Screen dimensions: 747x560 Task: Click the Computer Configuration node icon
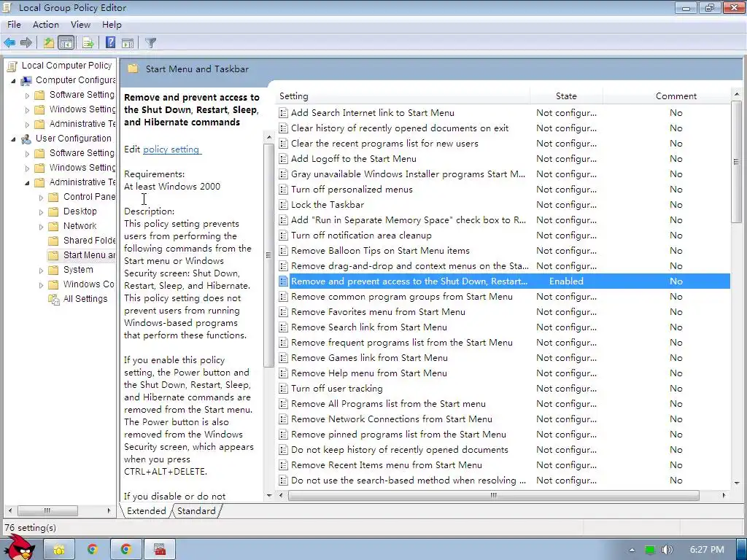26,80
